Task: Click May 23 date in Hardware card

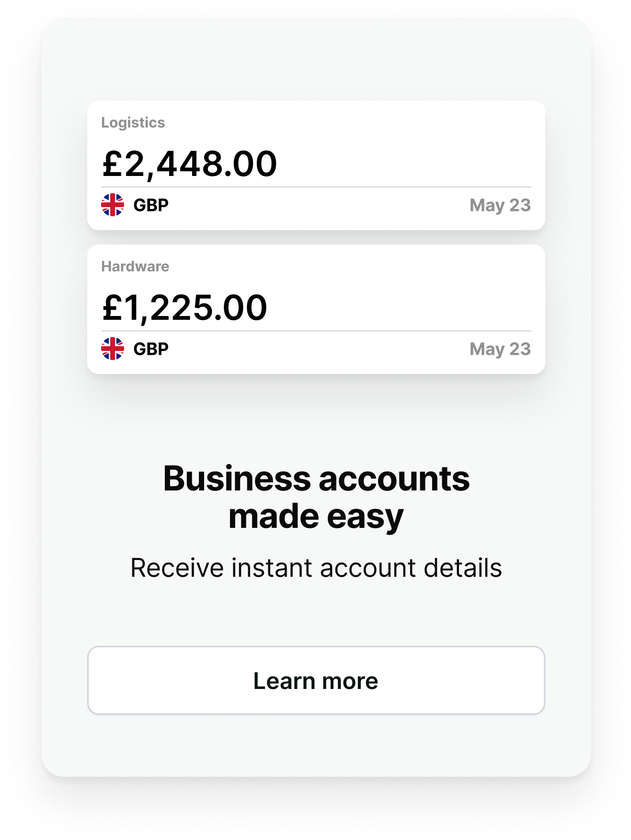Action: [x=500, y=350]
